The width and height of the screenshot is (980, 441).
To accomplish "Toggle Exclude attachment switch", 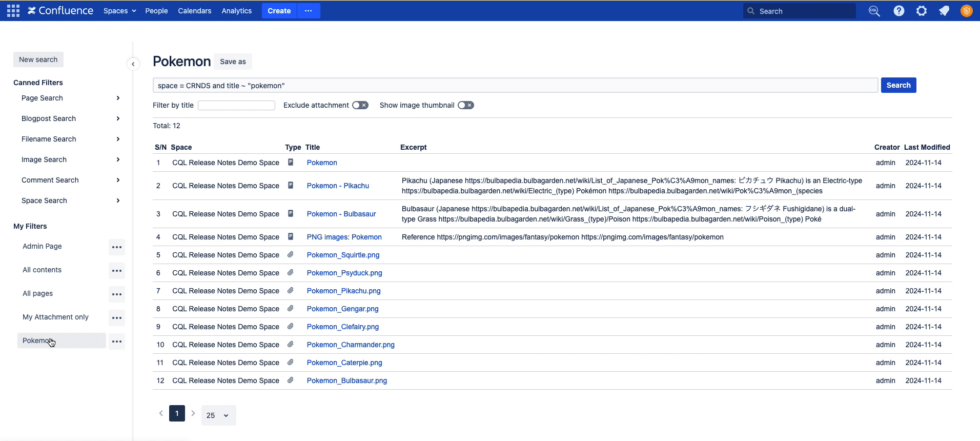I will click(x=360, y=105).
